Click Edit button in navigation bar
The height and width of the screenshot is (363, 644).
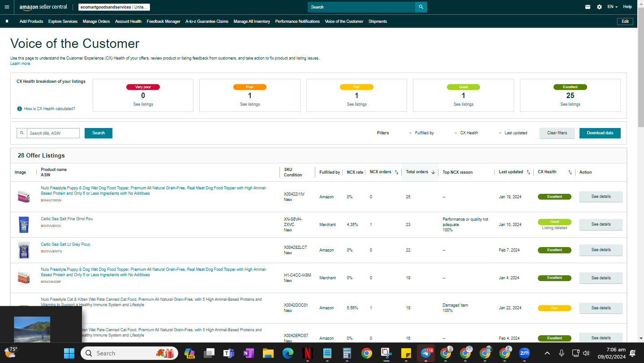pyautogui.click(x=625, y=21)
